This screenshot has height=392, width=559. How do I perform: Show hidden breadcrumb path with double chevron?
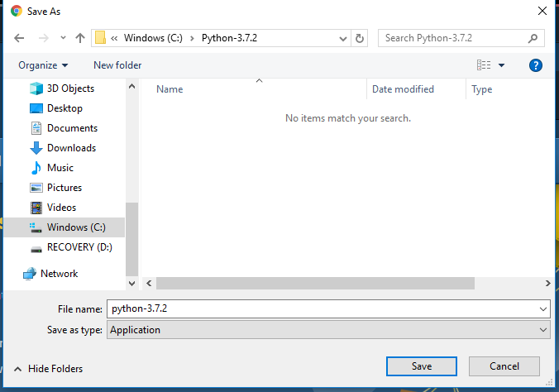(x=114, y=38)
